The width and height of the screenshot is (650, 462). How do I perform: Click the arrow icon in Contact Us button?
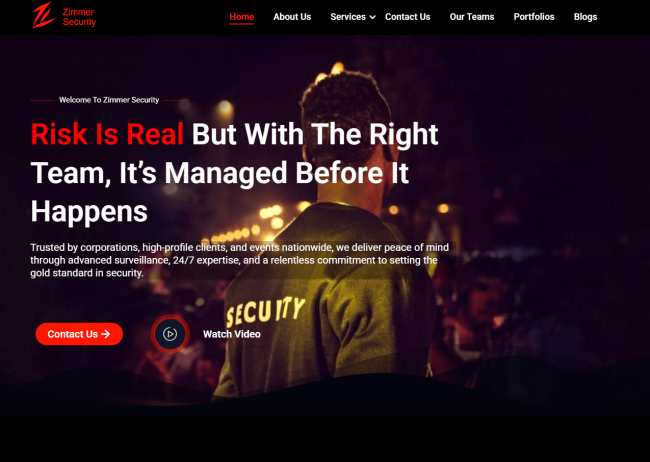point(106,334)
